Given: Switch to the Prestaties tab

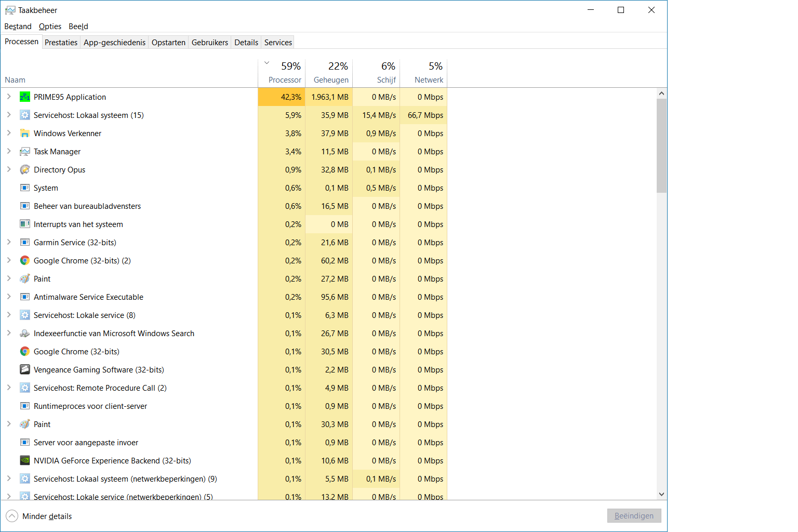Looking at the screenshot, I should (61, 43).
